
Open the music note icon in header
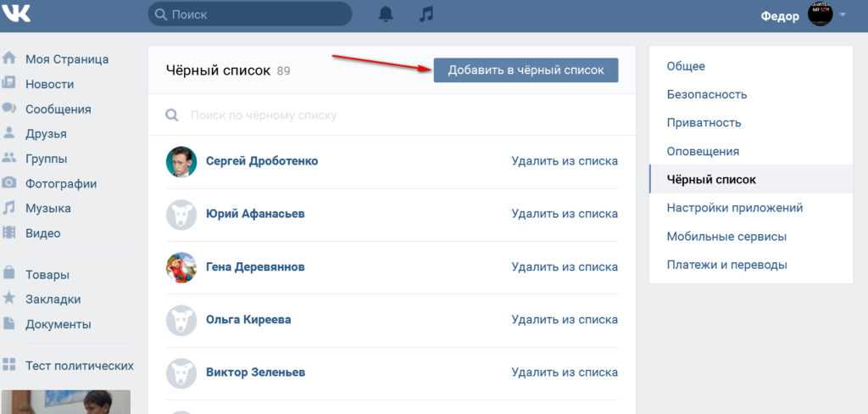pos(426,14)
